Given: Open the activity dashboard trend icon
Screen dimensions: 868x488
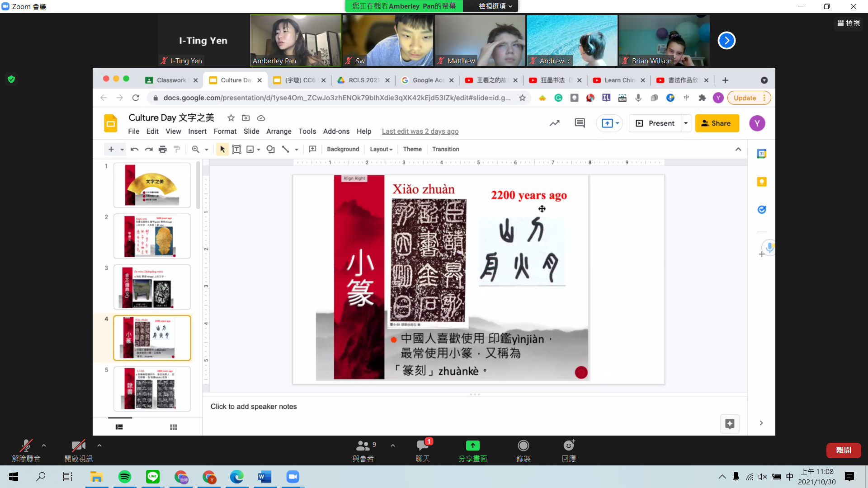Looking at the screenshot, I should (x=555, y=123).
